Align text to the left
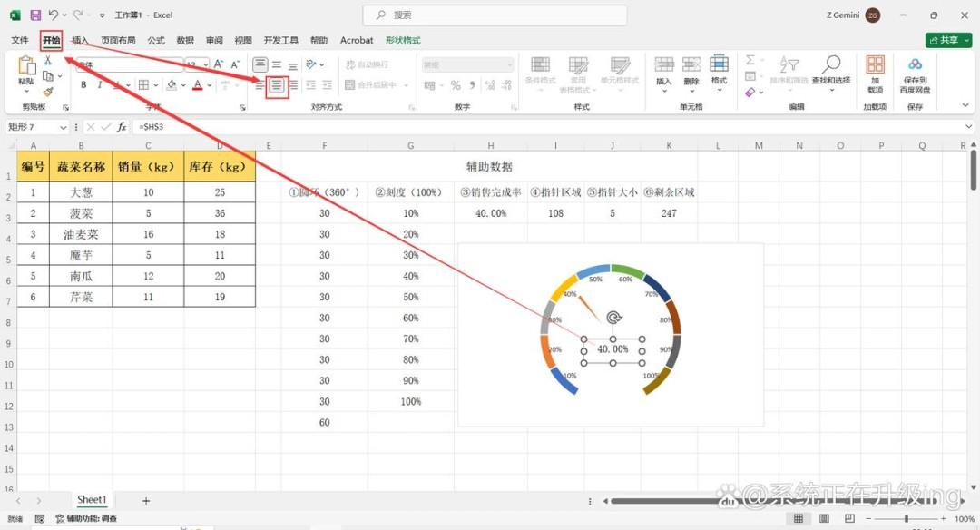980x530 pixels. [259, 85]
